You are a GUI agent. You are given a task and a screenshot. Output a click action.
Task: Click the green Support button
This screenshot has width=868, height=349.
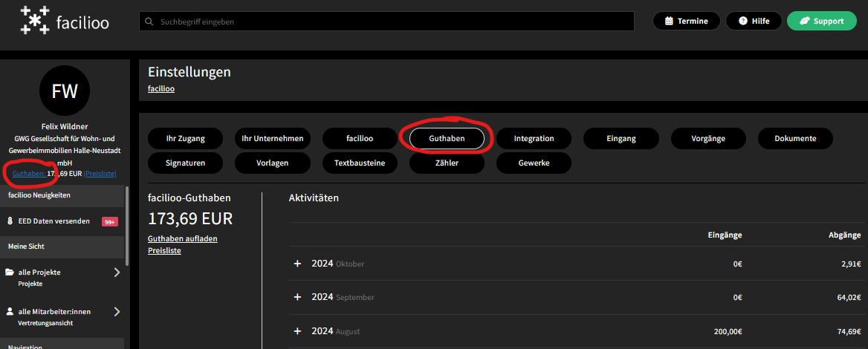(x=821, y=21)
